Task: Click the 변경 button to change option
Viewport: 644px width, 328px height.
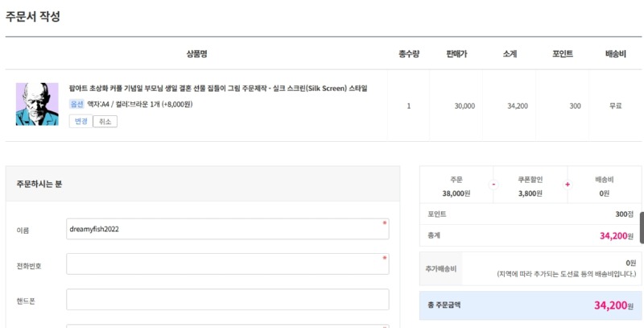Action: [81, 121]
